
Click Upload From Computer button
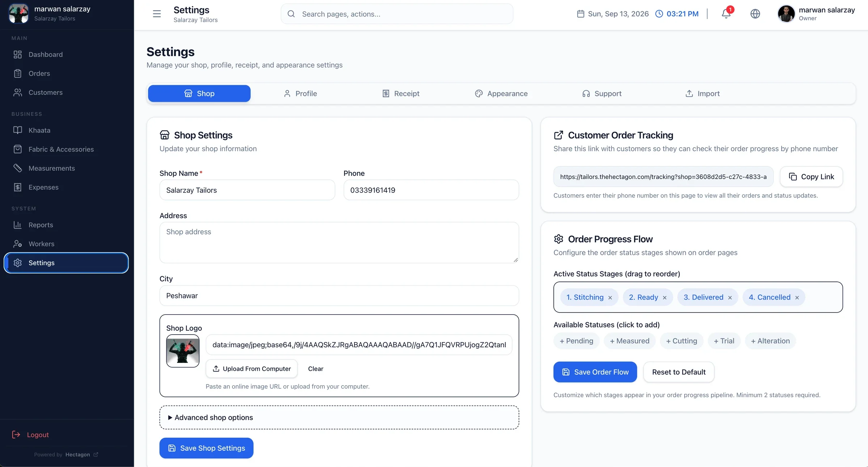252,369
